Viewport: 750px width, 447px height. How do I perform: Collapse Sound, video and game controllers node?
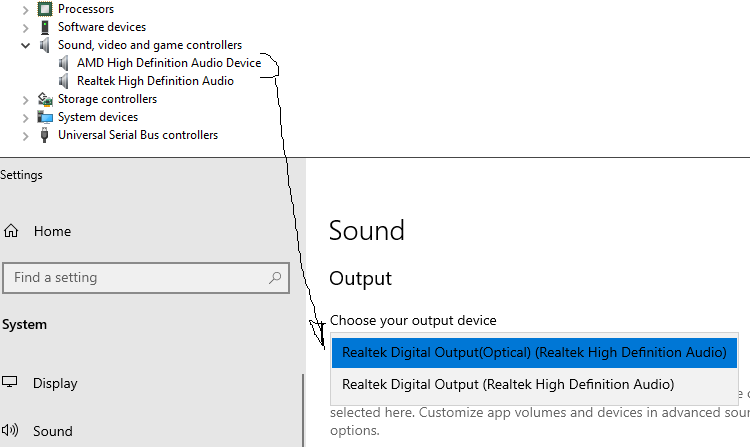tap(25, 45)
